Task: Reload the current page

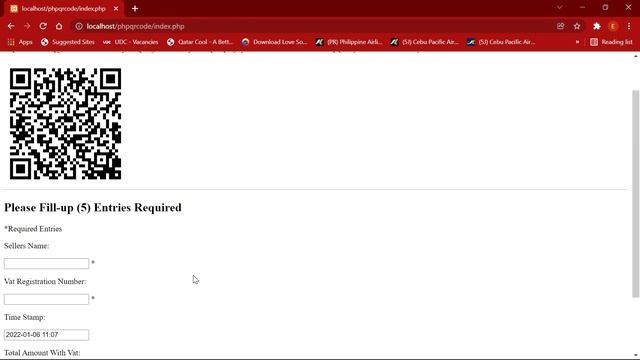Action: pos(43,26)
